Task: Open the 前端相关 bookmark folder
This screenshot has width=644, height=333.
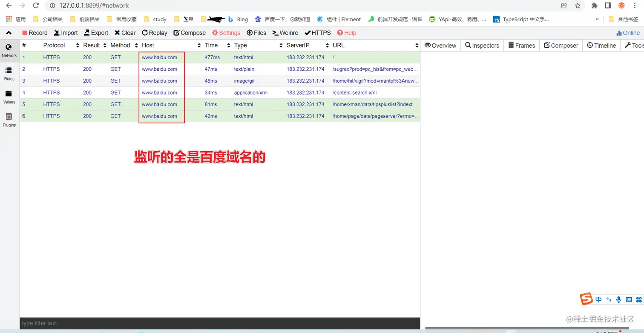Action: (x=84, y=19)
